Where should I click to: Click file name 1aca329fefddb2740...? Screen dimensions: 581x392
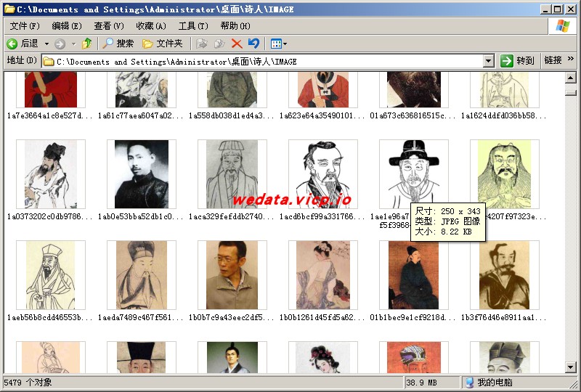pyautogui.click(x=232, y=216)
